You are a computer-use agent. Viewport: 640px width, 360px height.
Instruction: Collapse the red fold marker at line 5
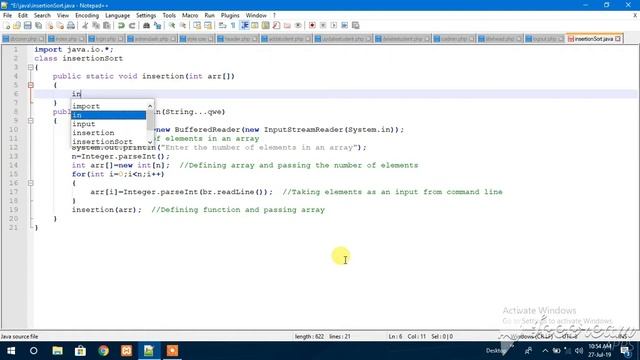(31, 85)
